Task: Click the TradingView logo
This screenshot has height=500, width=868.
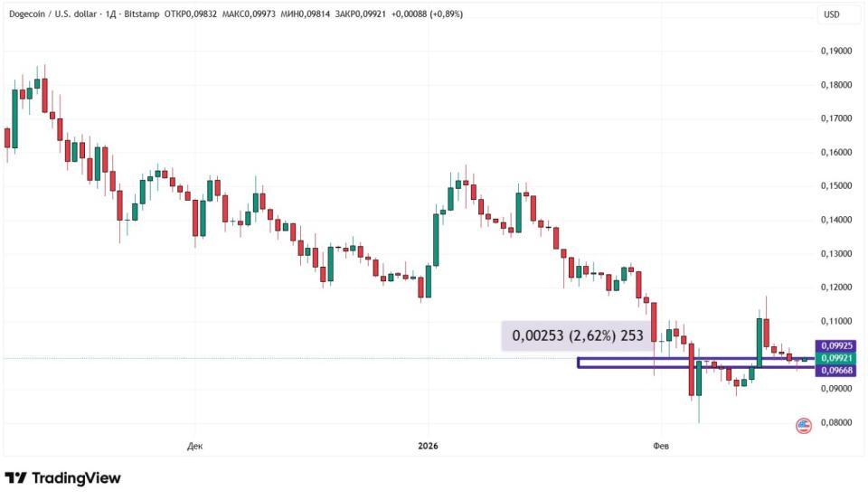Action: (x=62, y=478)
